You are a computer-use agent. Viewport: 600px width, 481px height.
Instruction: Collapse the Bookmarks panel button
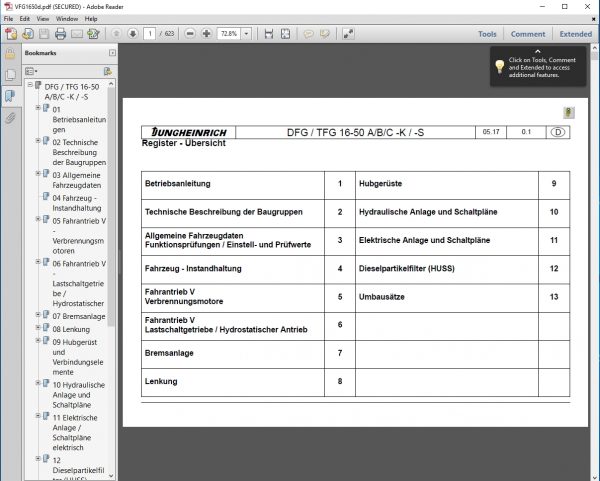[112, 53]
